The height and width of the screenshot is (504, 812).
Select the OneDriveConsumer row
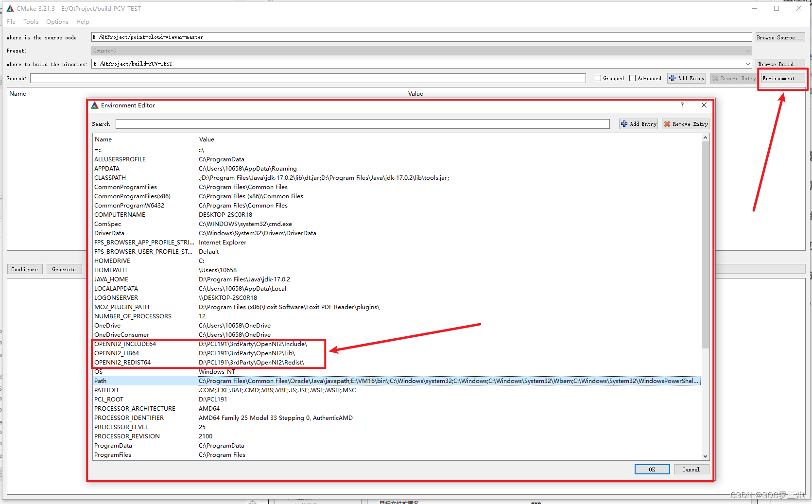point(397,335)
